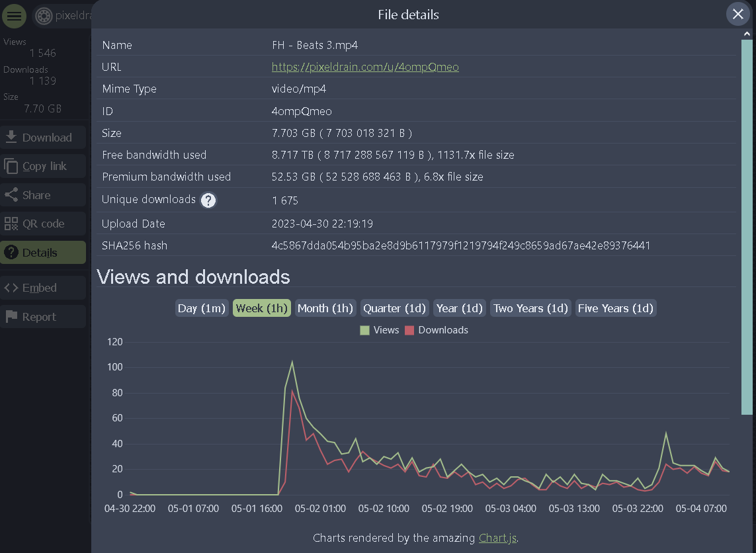The height and width of the screenshot is (553, 756).
Task: Open the pixeldrain.com/u/4ompQmeo URL link
Action: coord(365,67)
